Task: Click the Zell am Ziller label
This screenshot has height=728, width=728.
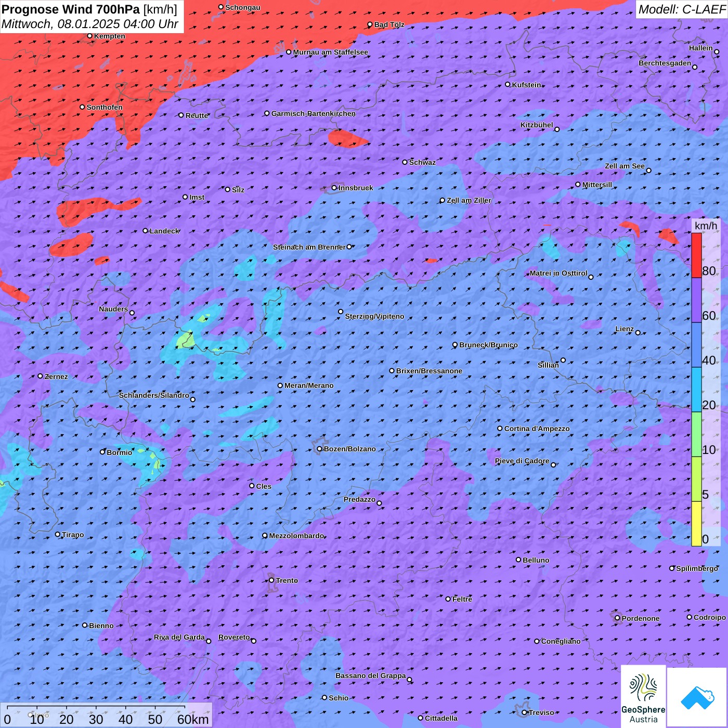Action: (469, 200)
